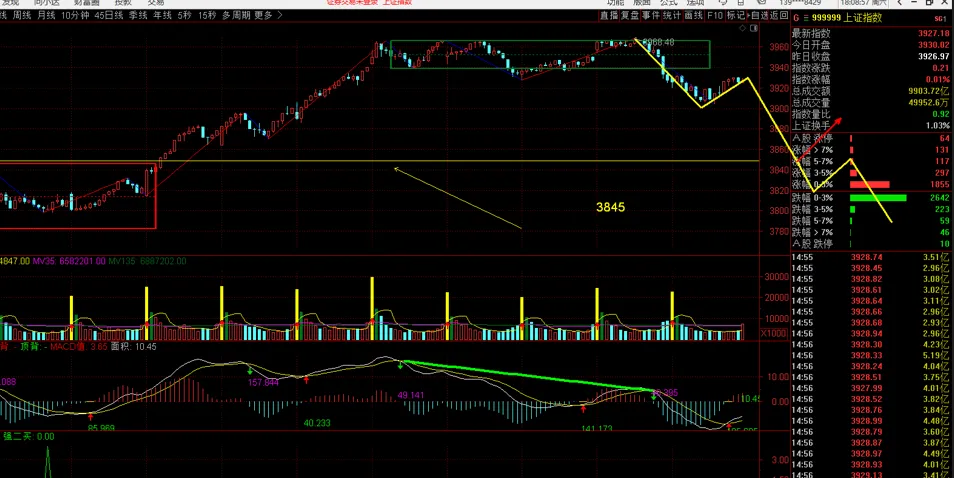Open the 复盘 replay toolbar button
Viewport: 954px width, 478px height.
[630, 15]
